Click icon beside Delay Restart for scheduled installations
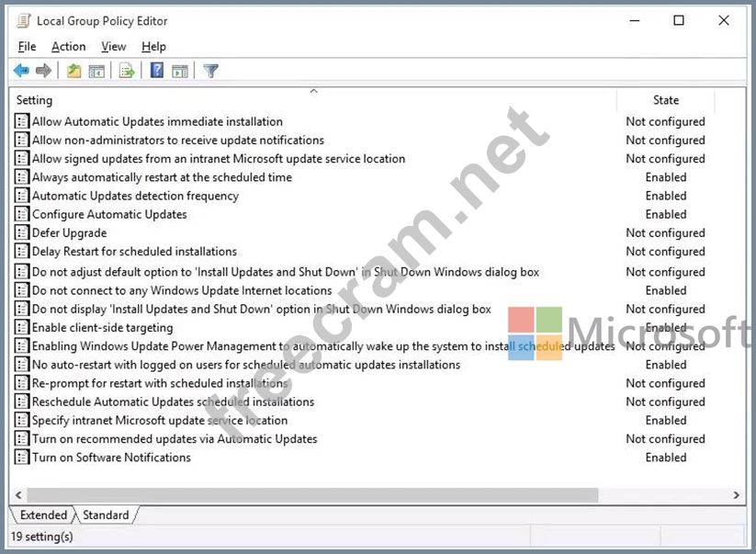This screenshot has width=756, height=554. point(21,251)
